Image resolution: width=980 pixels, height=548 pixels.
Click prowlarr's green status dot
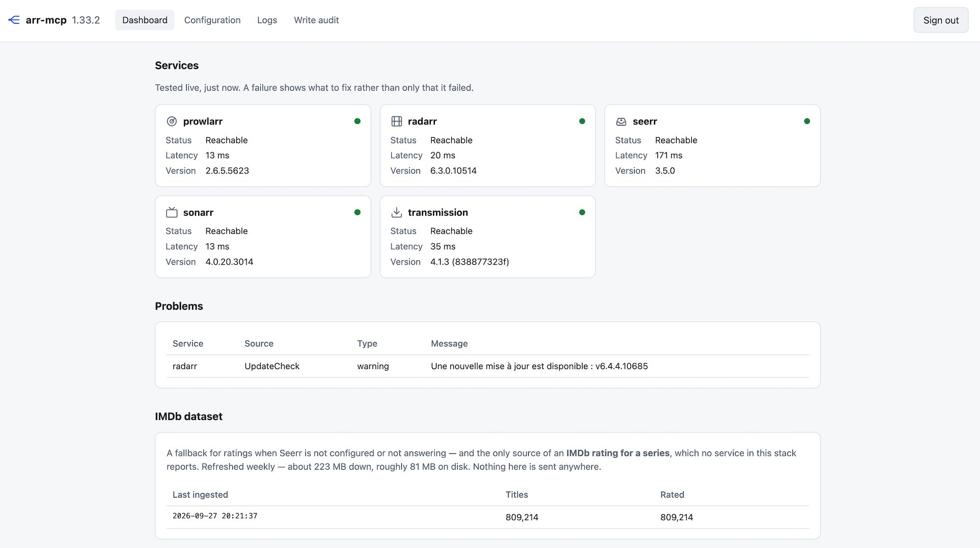[x=357, y=121]
